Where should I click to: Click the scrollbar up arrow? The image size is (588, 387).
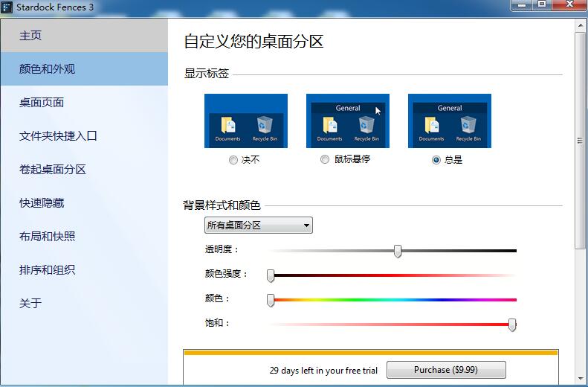(580, 25)
